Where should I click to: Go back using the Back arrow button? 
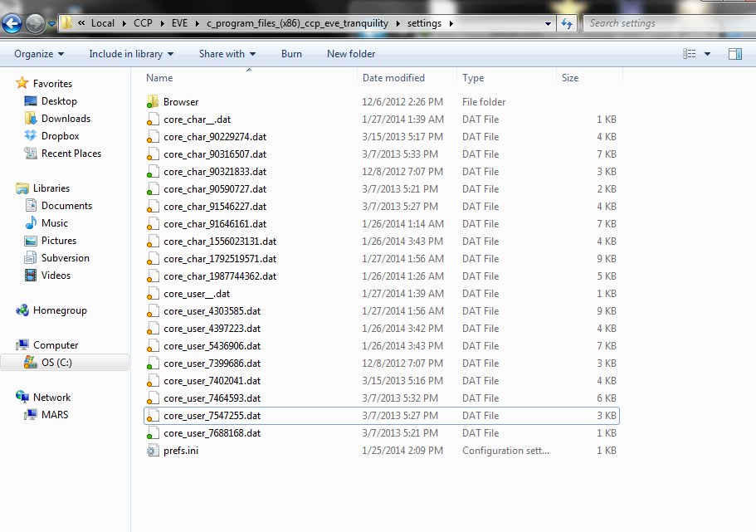click(x=12, y=23)
